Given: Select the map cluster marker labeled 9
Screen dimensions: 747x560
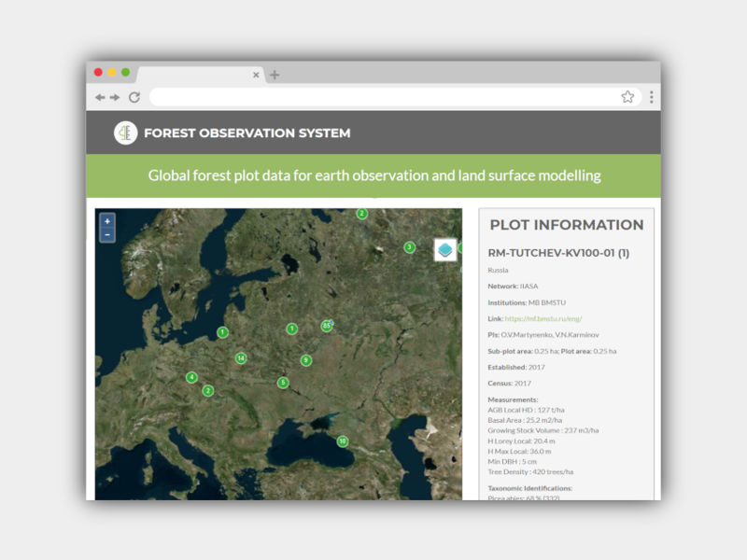Looking at the screenshot, I should click(x=306, y=360).
